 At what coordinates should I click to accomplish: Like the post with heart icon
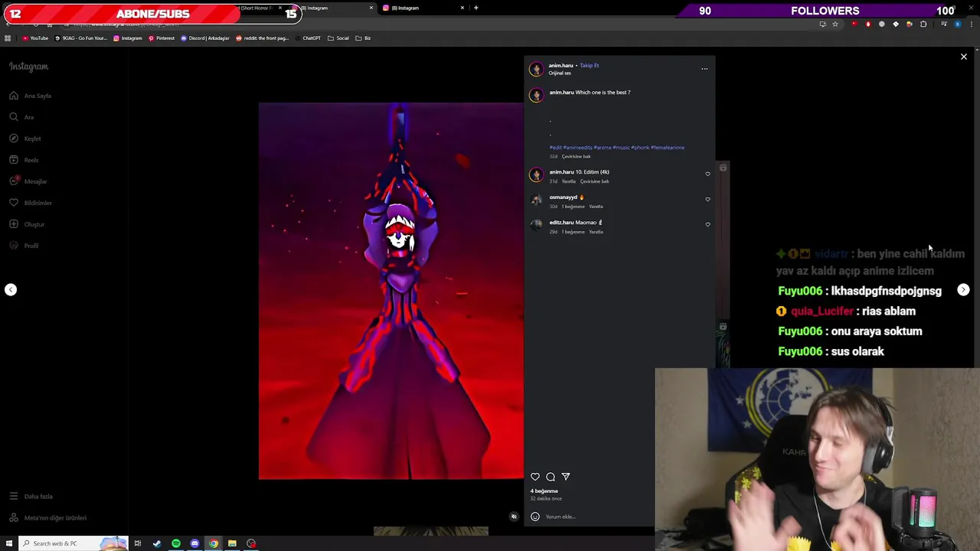pos(535,477)
